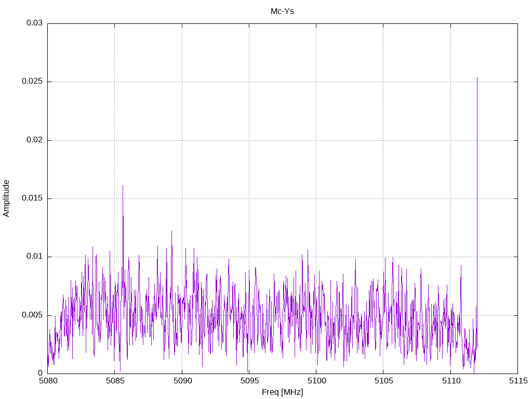
Task: Click the y-axis tick label 0.02
Action: pos(35,140)
